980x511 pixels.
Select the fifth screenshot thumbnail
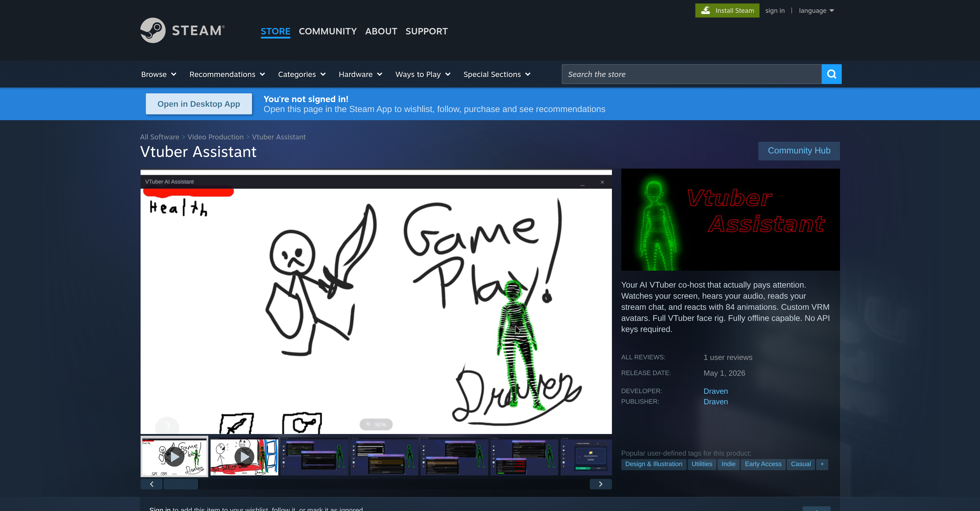[454, 456]
